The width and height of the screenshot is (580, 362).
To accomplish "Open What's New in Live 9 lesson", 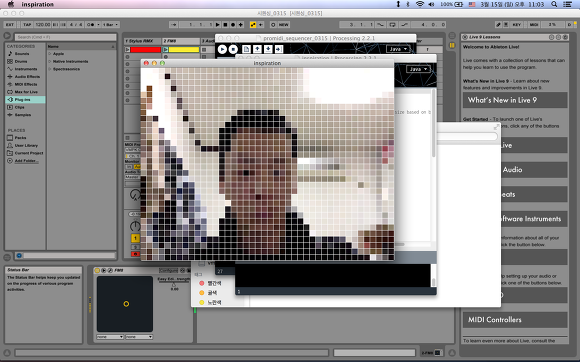I will (515, 100).
